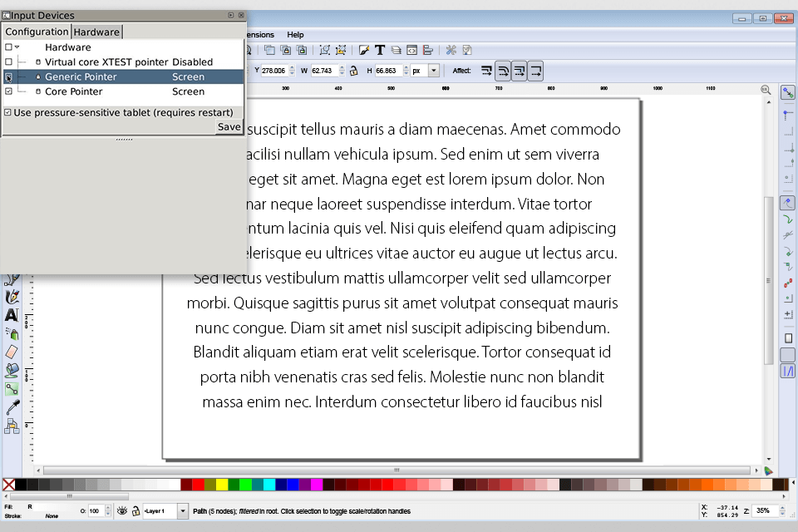Open Inkscape Preferences icon
Viewport: 798px width, 532px height.
click(x=451, y=50)
